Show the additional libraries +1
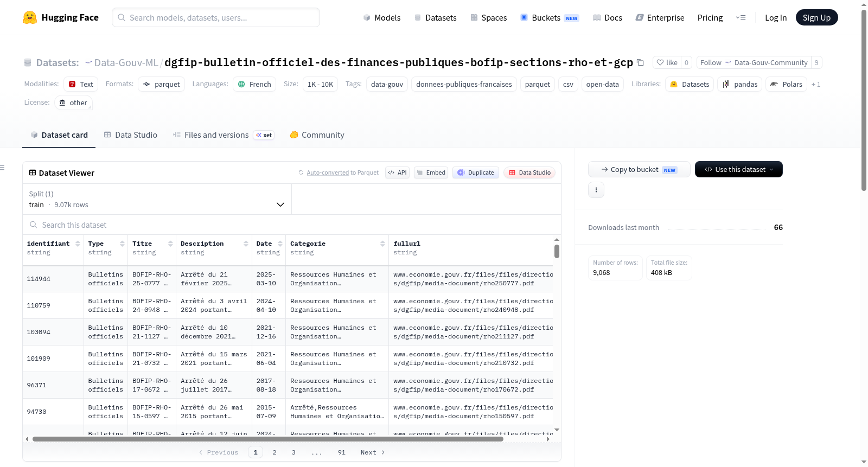The width and height of the screenshot is (868, 467). click(816, 84)
